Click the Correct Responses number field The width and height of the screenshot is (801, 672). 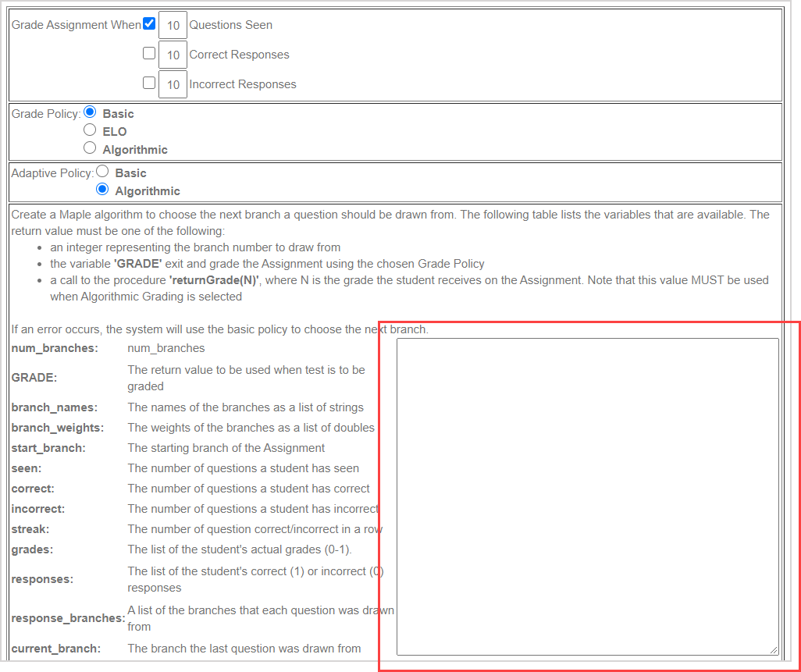173,55
